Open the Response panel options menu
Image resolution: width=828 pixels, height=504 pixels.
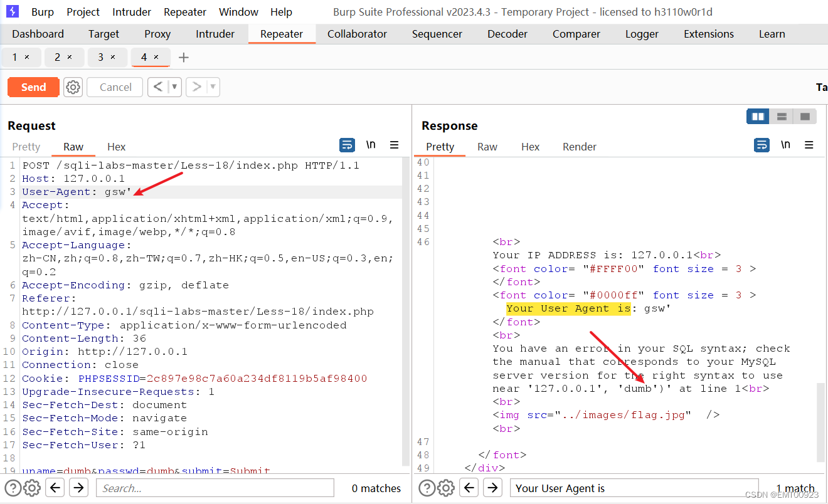[x=809, y=145]
